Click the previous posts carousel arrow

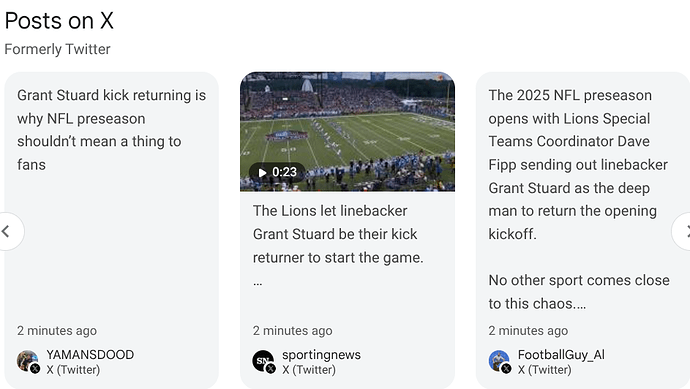click(x=8, y=231)
